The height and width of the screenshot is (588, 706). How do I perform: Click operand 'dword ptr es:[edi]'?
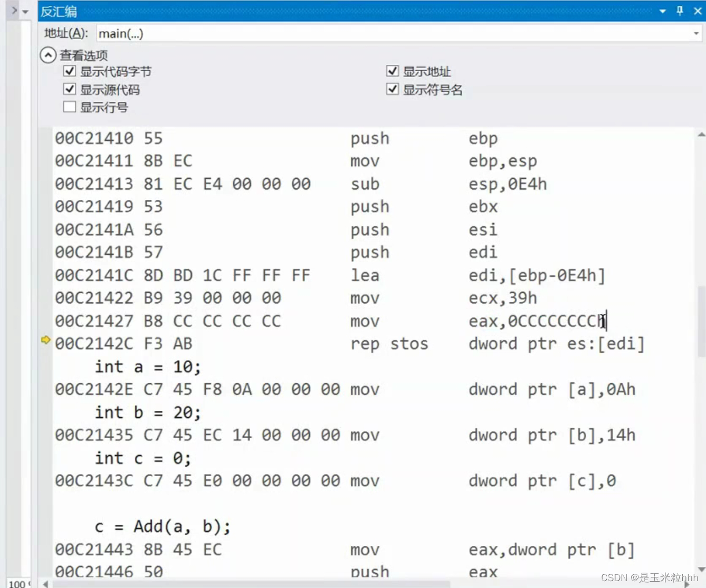pyautogui.click(x=557, y=344)
